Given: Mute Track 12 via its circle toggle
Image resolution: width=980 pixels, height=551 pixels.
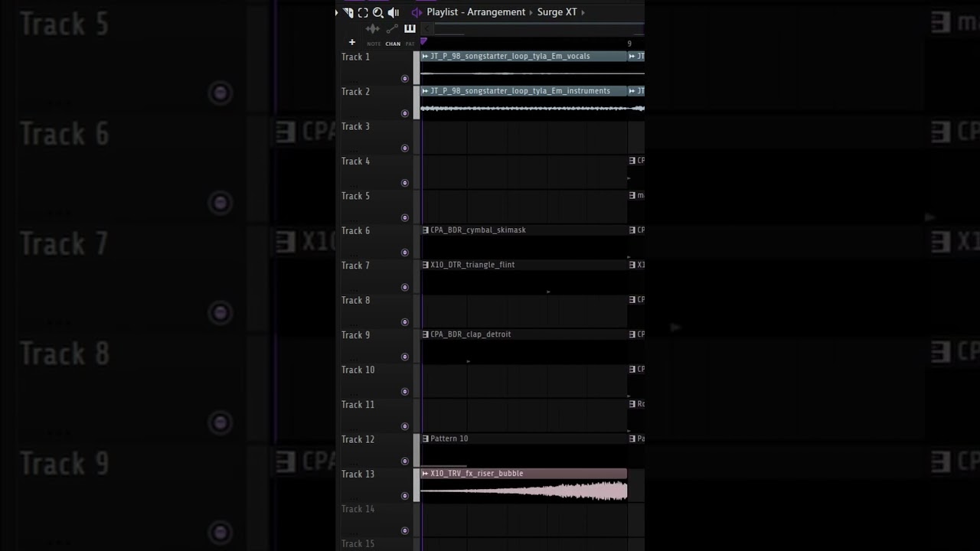Looking at the screenshot, I should [405, 461].
